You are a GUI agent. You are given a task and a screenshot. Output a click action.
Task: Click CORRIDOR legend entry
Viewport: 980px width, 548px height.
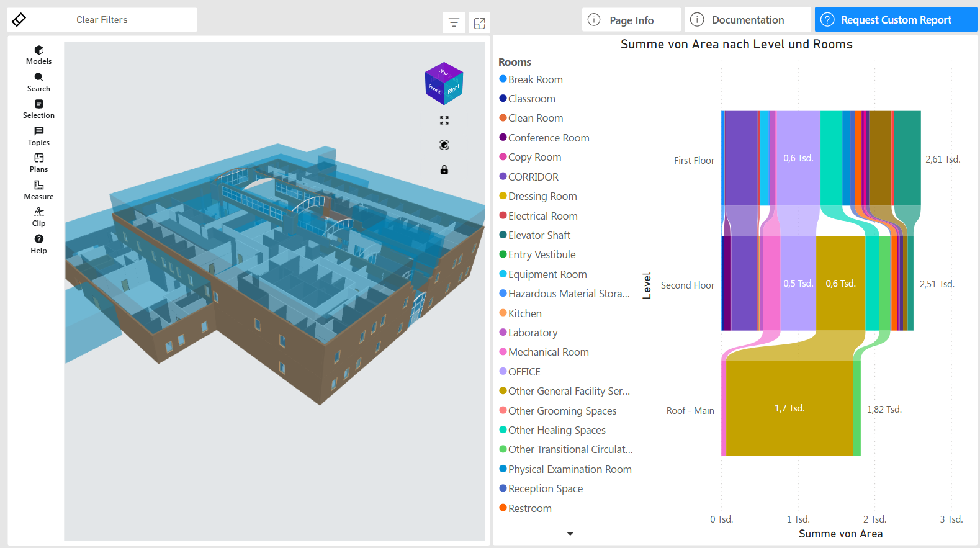point(529,177)
